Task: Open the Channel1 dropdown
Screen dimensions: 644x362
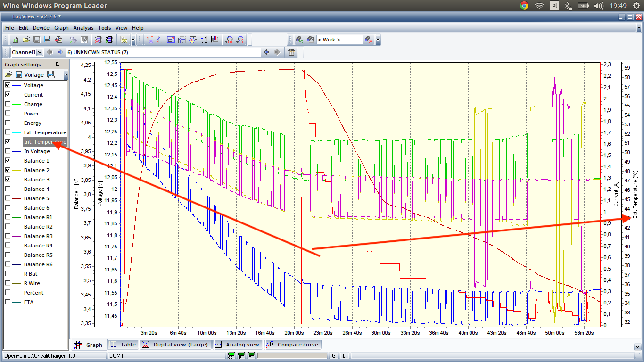Action: 40,52
